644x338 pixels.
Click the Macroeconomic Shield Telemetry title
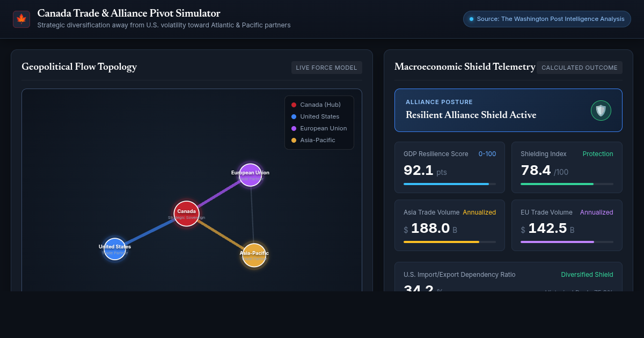click(x=465, y=67)
